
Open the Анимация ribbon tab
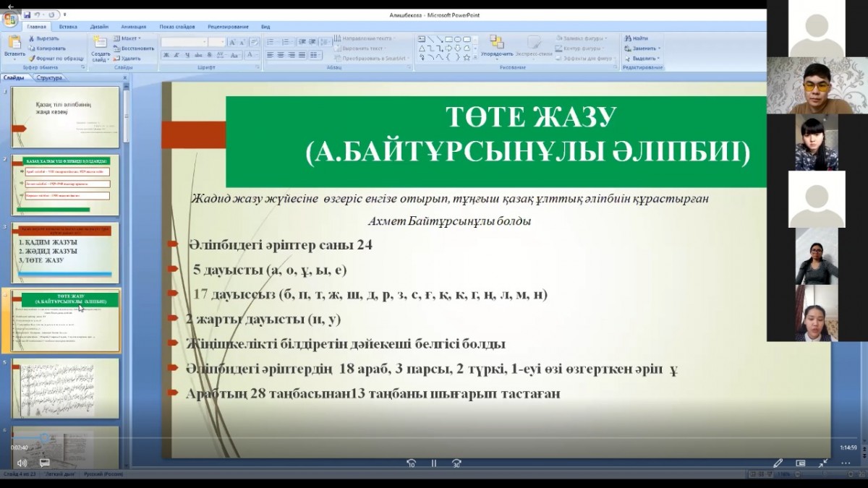(x=133, y=26)
